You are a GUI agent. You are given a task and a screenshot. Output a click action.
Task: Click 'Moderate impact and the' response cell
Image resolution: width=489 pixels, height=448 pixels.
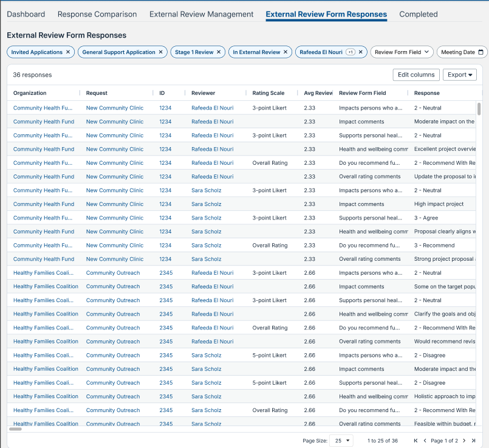tap(445, 369)
